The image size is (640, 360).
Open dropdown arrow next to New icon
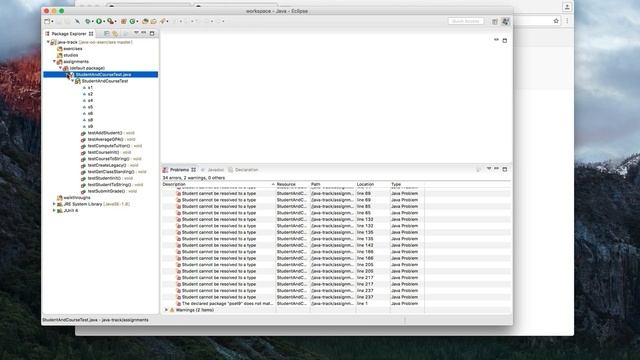52,22
